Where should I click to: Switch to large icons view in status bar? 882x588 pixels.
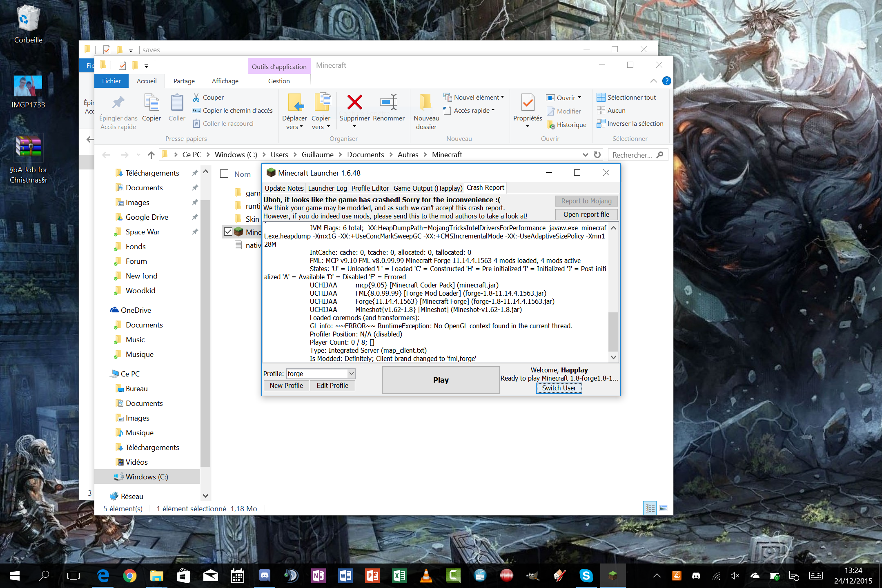[664, 508]
